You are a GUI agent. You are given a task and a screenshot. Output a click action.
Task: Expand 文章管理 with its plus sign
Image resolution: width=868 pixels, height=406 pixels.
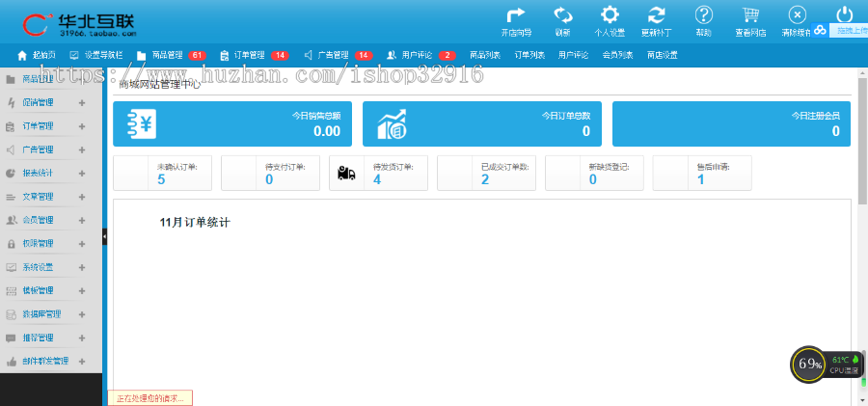[82, 197]
